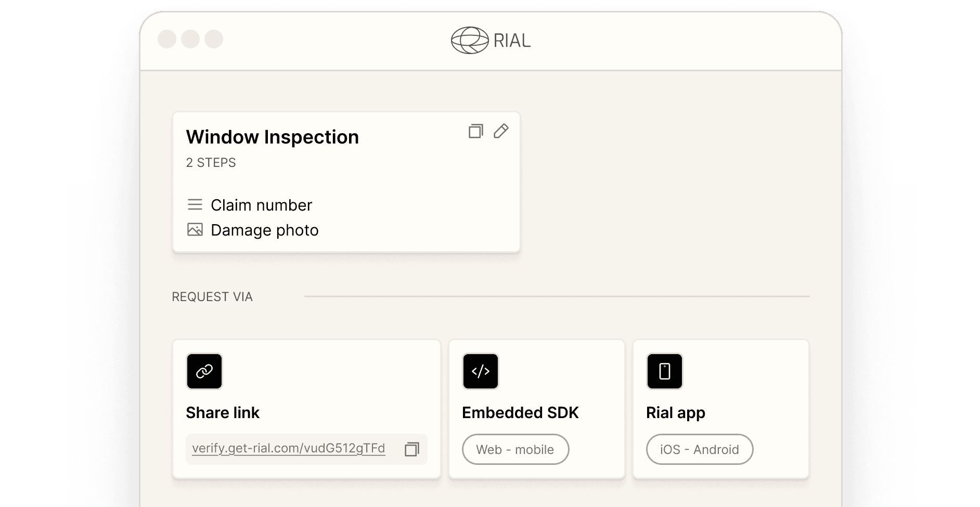Select the Claim number step
The image size is (980, 507).
261,205
